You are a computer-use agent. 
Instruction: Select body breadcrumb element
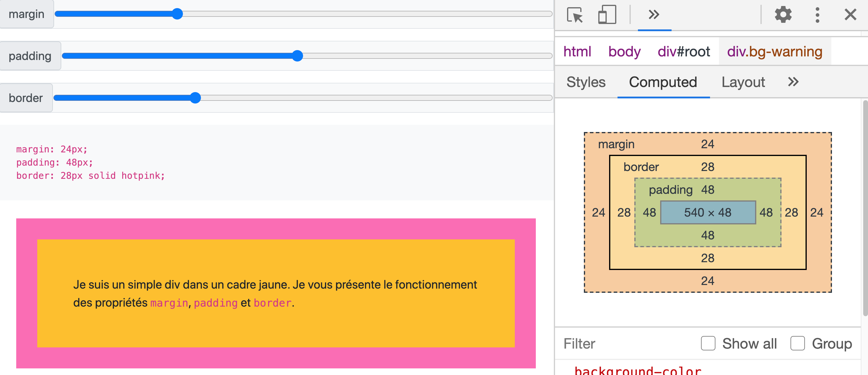(624, 52)
